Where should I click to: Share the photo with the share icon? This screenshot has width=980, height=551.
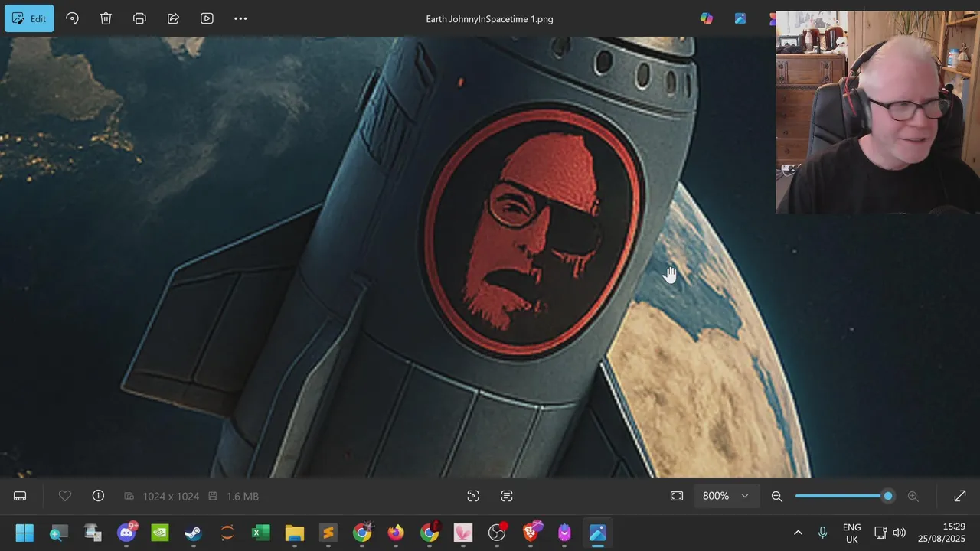click(x=173, y=18)
